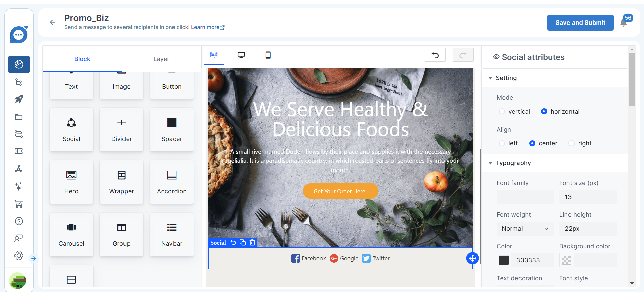The width and height of the screenshot is (644, 292).
Task: Open the flow tree sidebar icon
Action: coord(19,82)
